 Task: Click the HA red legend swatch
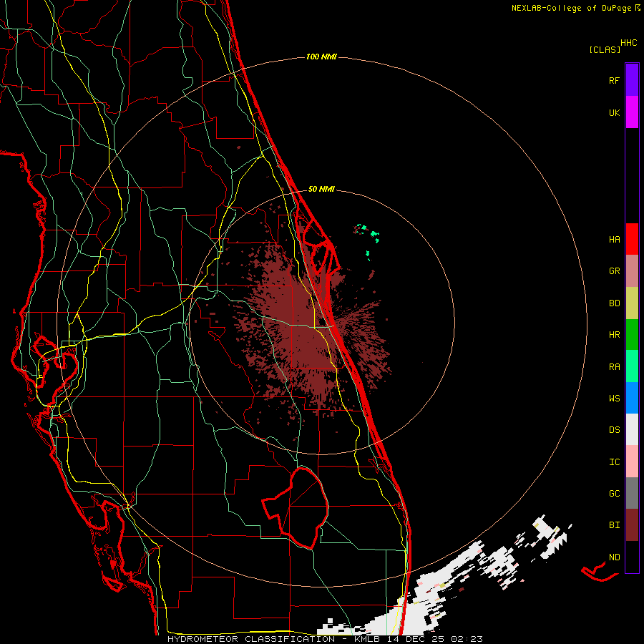click(x=632, y=239)
